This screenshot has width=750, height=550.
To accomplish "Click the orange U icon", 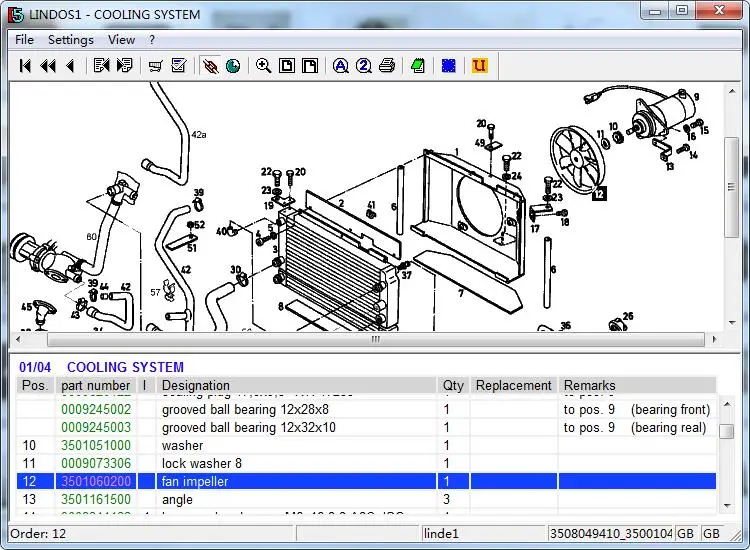I will [x=479, y=66].
